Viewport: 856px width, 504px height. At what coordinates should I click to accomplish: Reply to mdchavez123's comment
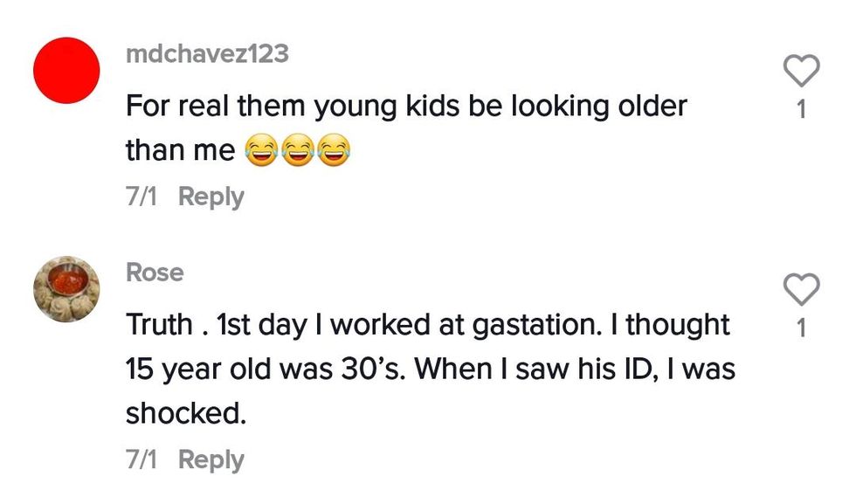point(211,197)
